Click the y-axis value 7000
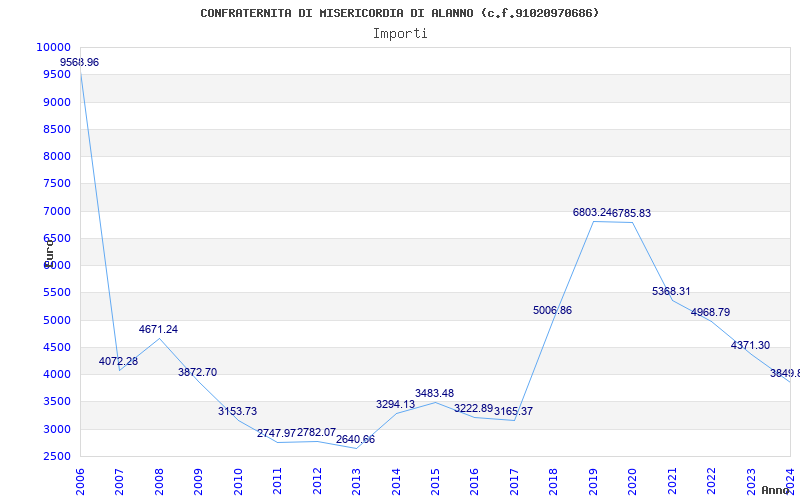800x500 pixels. click(57, 211)
